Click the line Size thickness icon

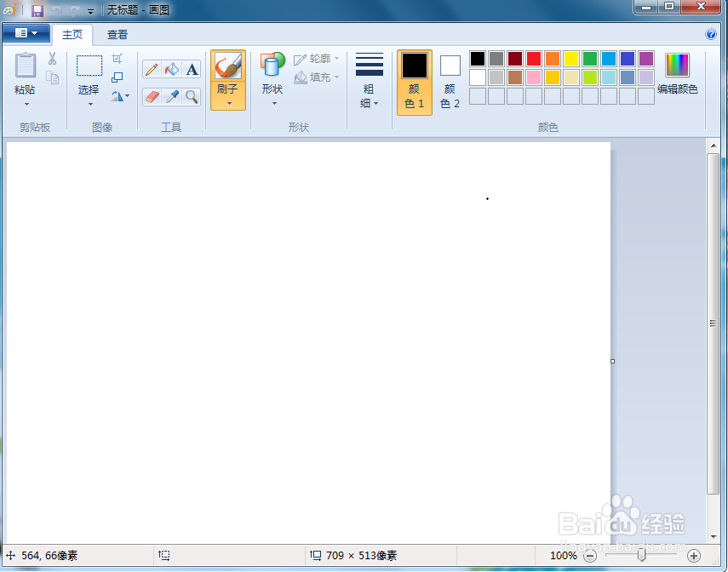click(369, 64)
